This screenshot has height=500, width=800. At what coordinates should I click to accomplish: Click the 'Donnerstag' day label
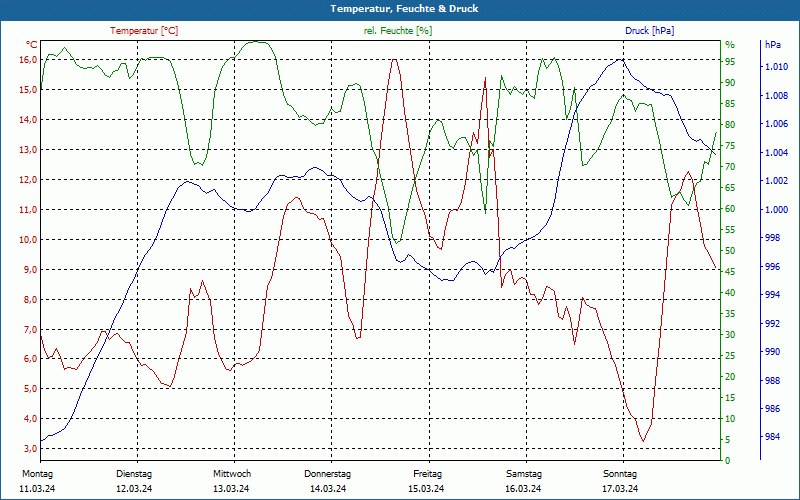(328, 474)
